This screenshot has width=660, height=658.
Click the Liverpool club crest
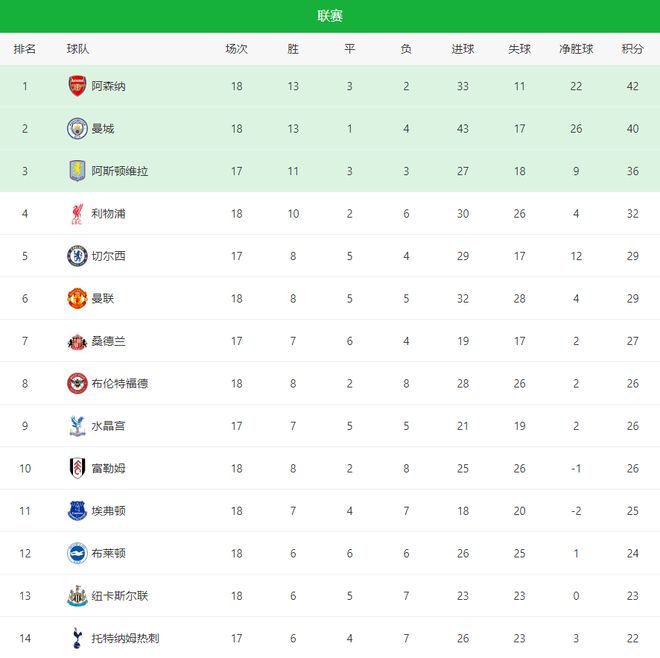[77, 213]
